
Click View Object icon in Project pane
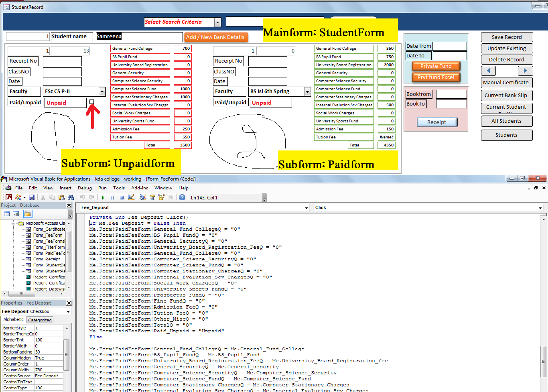(x=16, y=214)
